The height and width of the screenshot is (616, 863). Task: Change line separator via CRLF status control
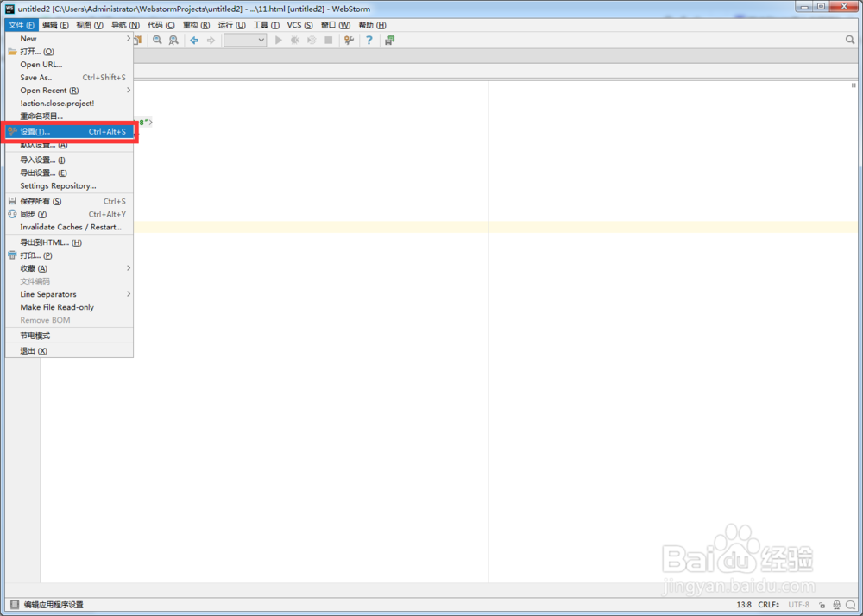769,604
